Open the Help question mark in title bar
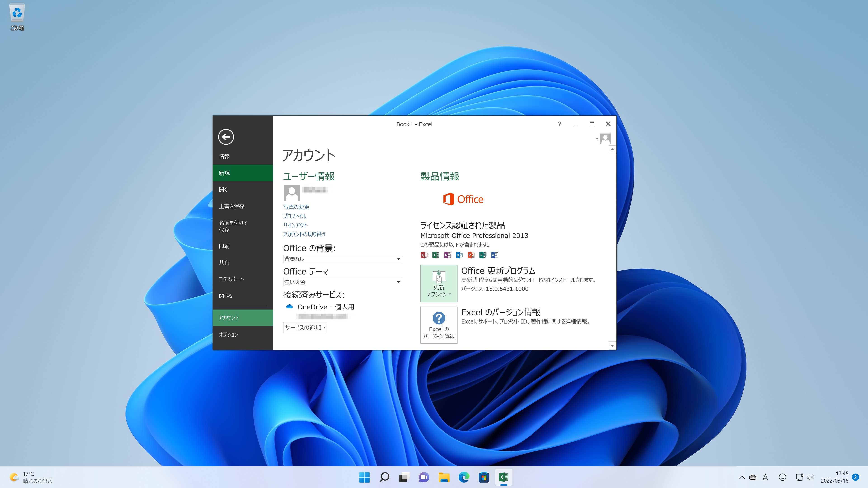The image size is (868, 488). [x=559, y=124]
